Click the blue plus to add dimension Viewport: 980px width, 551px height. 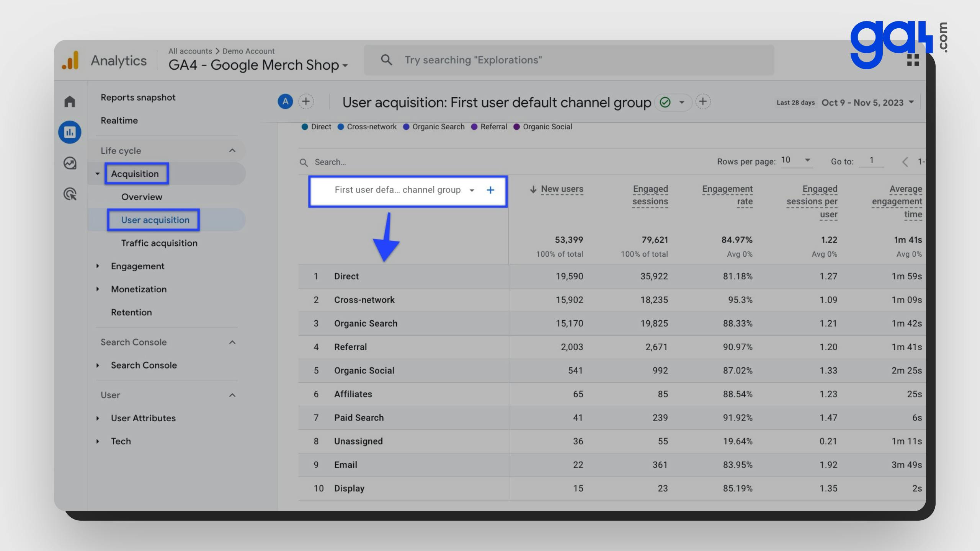pyautogui.click(x=490, y=190)
